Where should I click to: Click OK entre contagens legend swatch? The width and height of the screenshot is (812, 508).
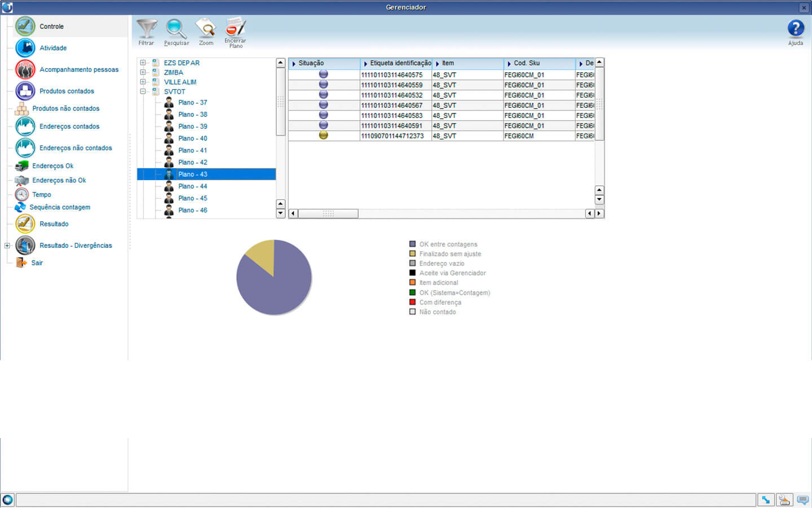click(x=412, y=244)
